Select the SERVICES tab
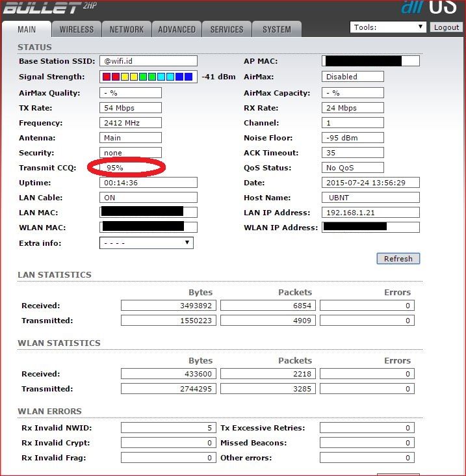 (x=227, y=29)
